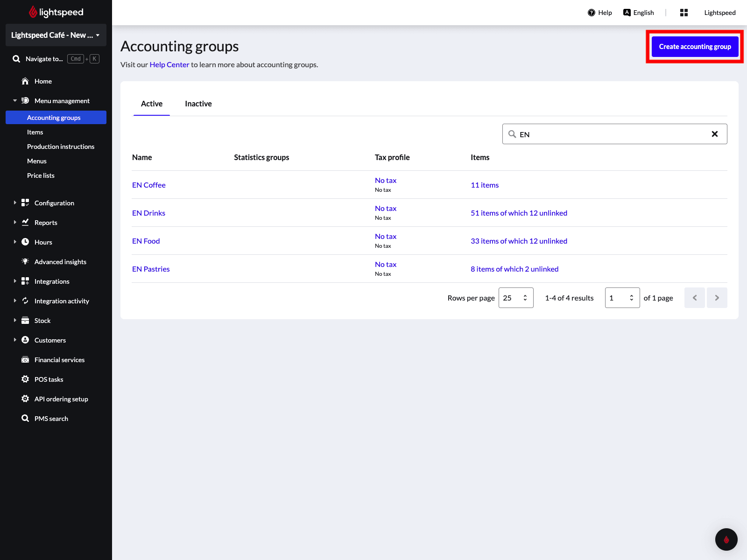
Task: Switch to the Inactive tab
Action: click(x=198, y=104)
